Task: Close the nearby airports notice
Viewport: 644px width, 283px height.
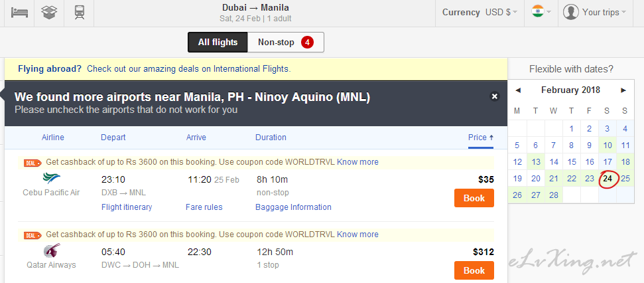Action: coord(495,96)
